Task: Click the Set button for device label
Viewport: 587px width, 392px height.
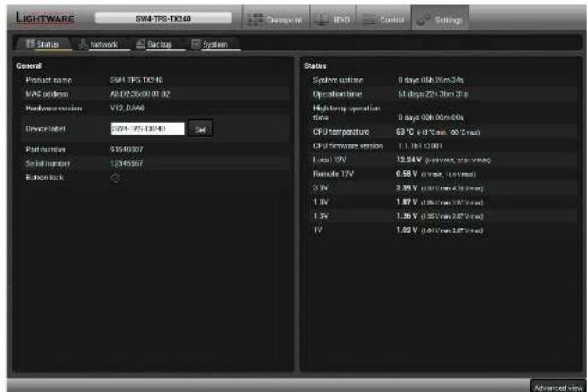Action: pyautogui.click(x=200, y=129)
